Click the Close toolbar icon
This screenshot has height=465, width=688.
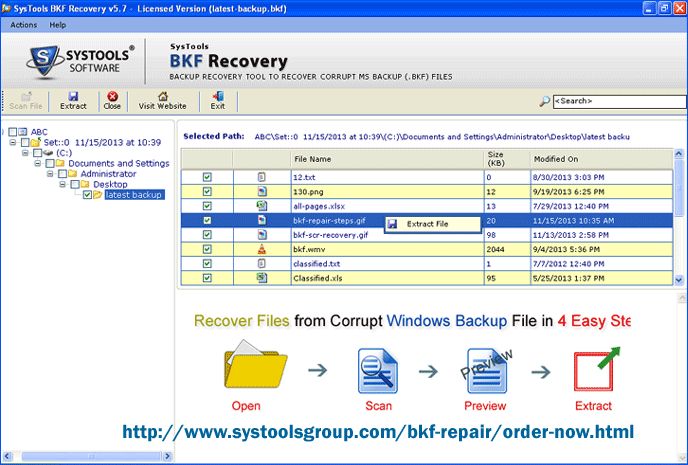(x=112, y=100)
